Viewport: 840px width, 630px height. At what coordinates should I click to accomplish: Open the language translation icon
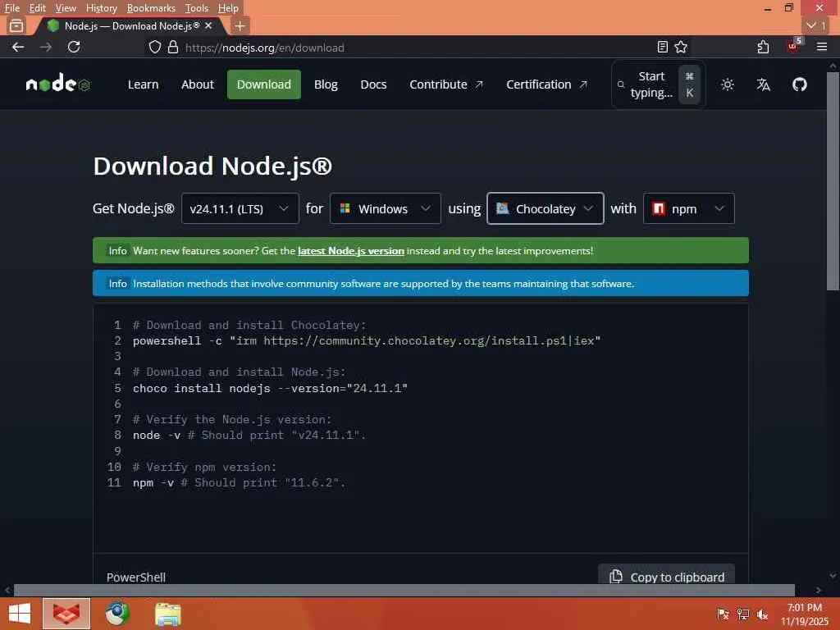[x=764, y=84]
